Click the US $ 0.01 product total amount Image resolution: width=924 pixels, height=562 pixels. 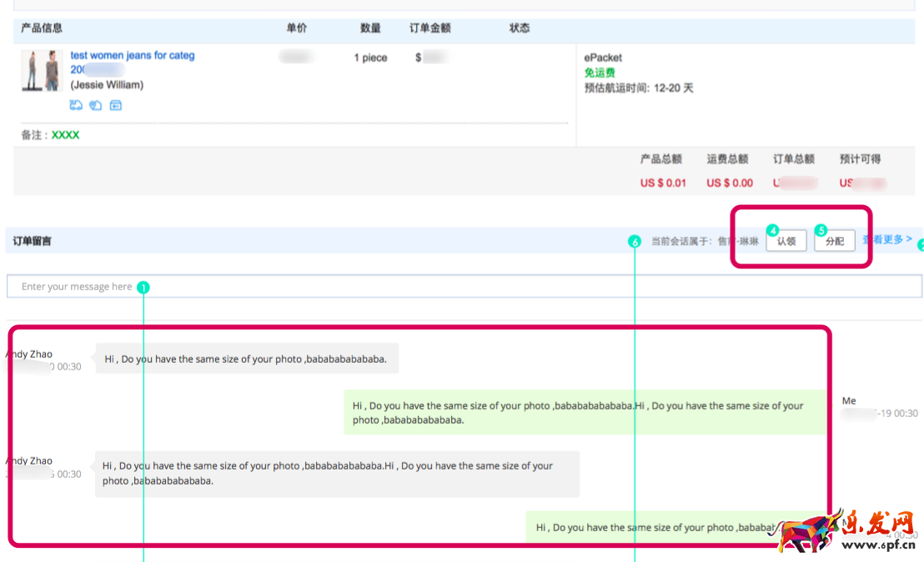(663, 178)
